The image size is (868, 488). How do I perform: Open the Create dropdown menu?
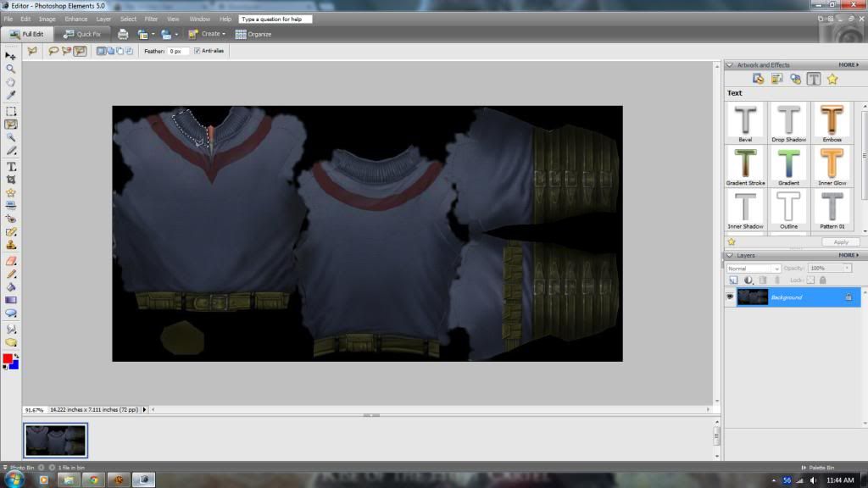point(207,34)
